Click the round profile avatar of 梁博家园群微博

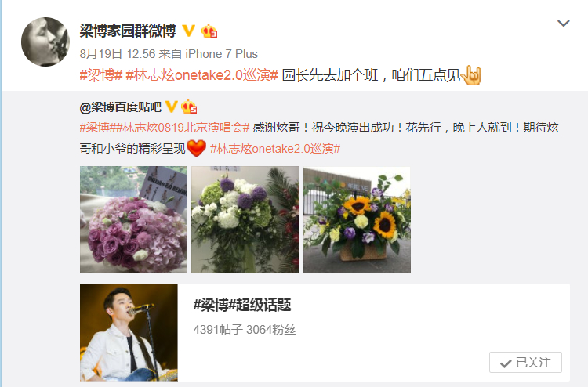pyautogui.click(x=45, y=42)
